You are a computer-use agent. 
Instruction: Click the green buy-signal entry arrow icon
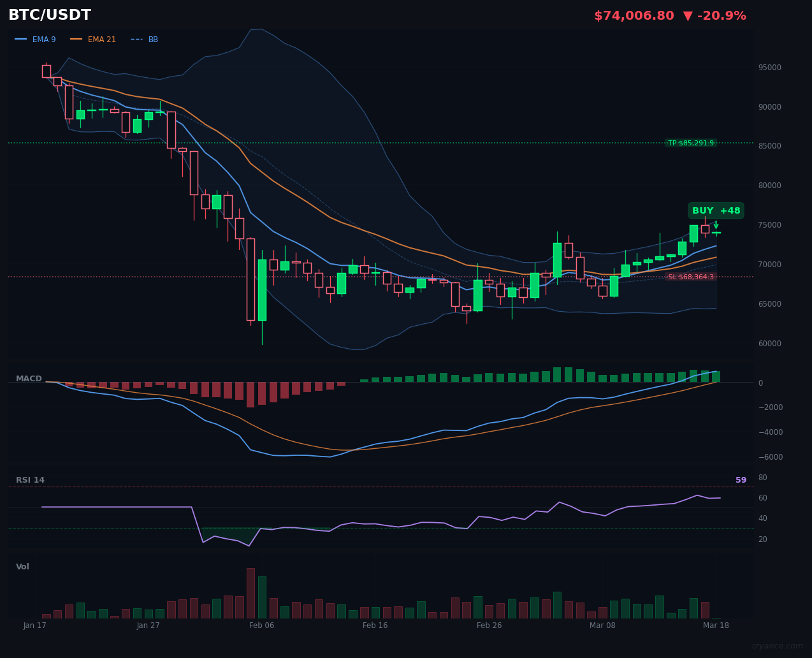[716, 224]
